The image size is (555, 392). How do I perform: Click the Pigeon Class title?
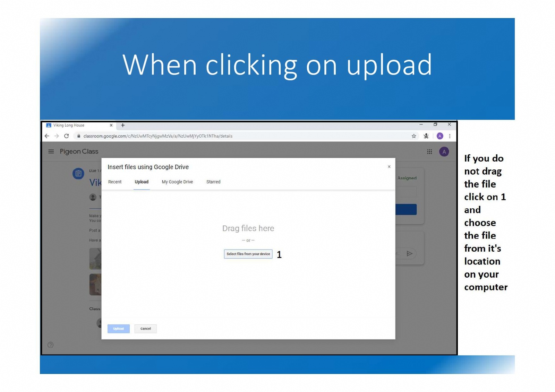pyautogui.click(x=79, y=151)
